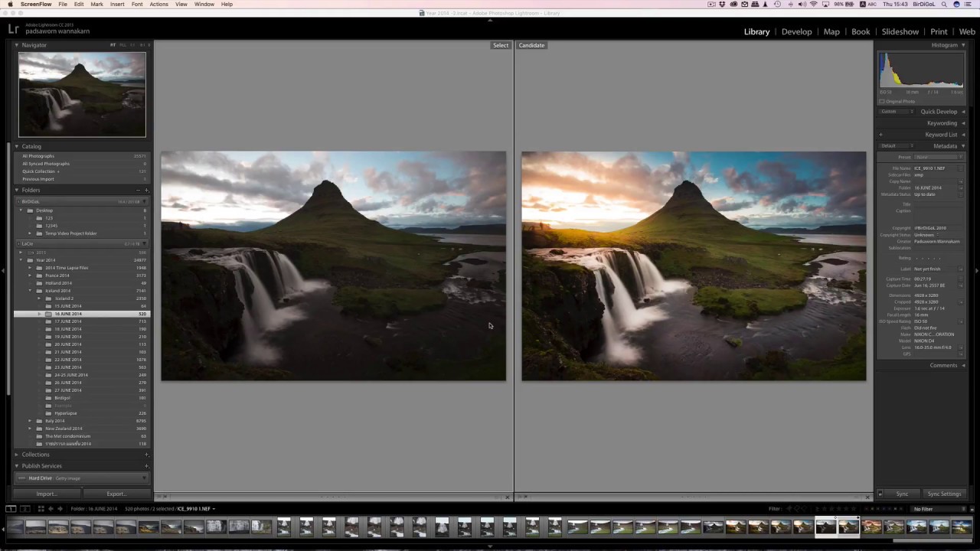Close the Select image with X icon
The width and height of the screenshot is (980, 551).
click(507, 497)
